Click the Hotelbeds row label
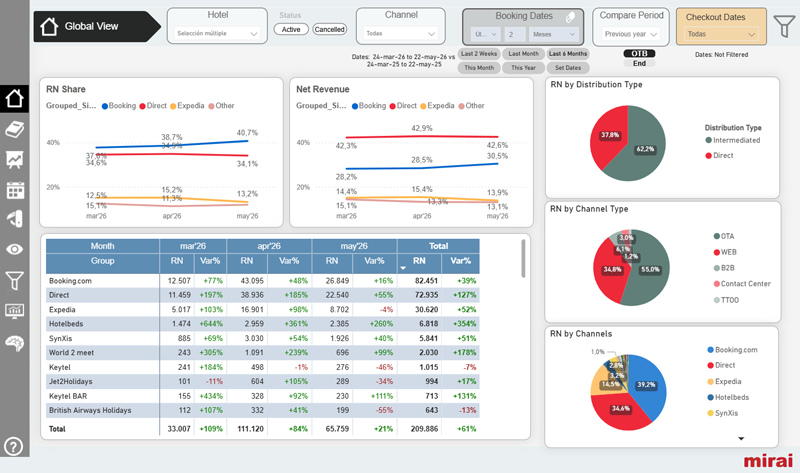Image resolution: width=800 pixels, height=473 pixels. 66,324
